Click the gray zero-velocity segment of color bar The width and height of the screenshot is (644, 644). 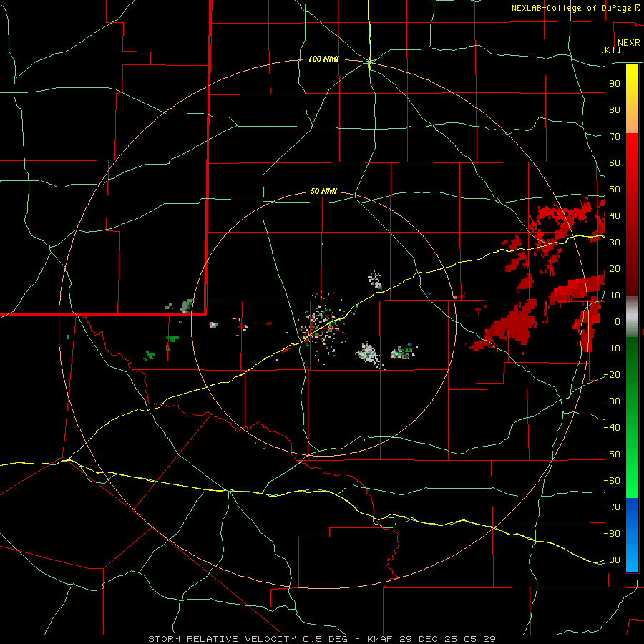pos(632,317)
